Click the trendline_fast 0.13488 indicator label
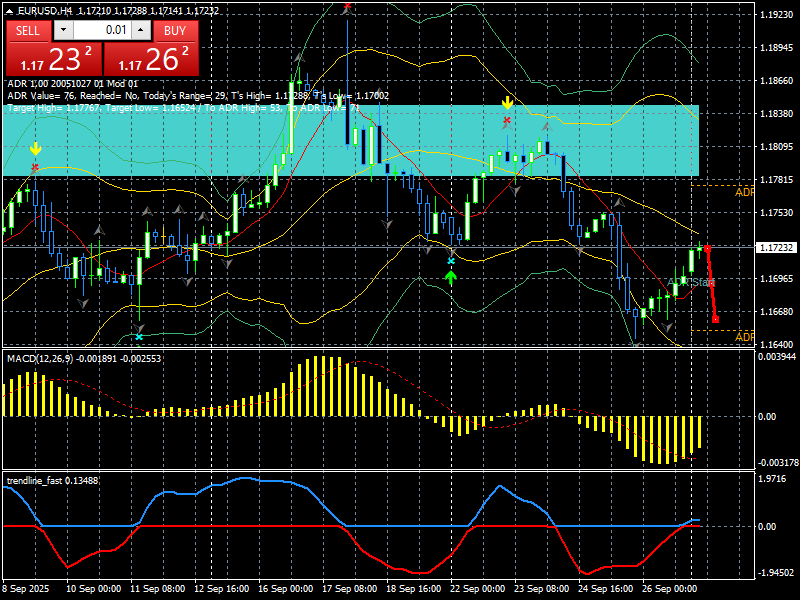The image size is (800, 600). [52, 481]
